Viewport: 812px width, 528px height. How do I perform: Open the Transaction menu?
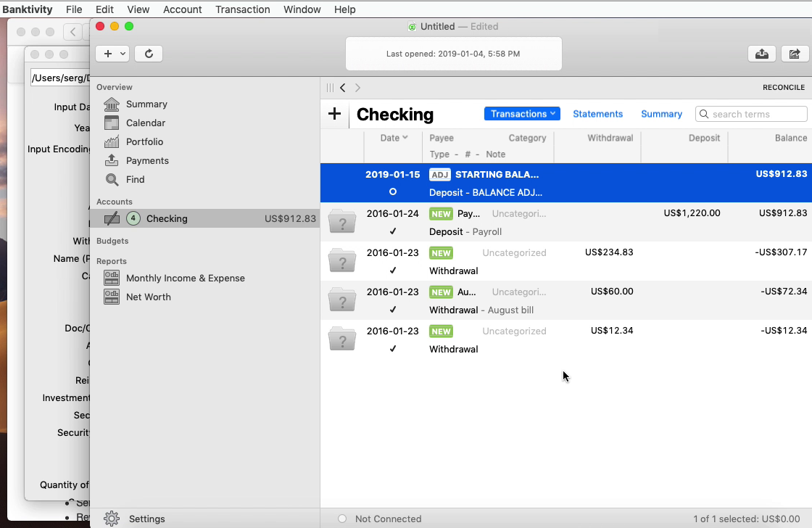click(x=243, y=9)
